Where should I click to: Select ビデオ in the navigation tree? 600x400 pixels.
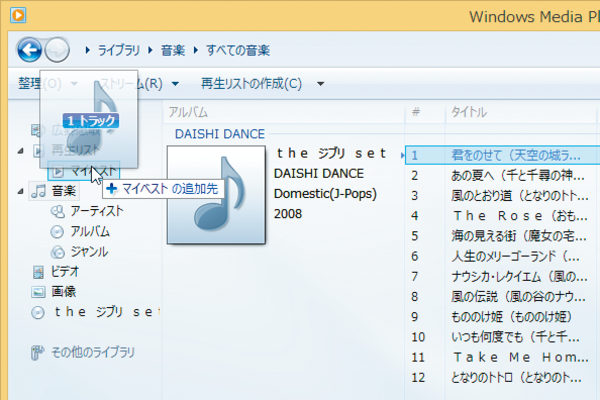(65, 272)
